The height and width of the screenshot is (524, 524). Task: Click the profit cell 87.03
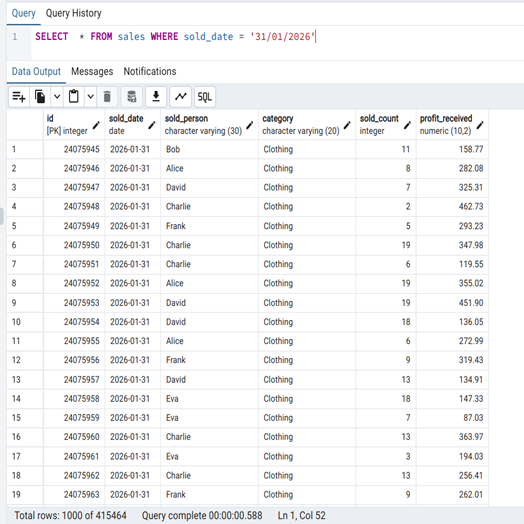click(x=452, y=418)
